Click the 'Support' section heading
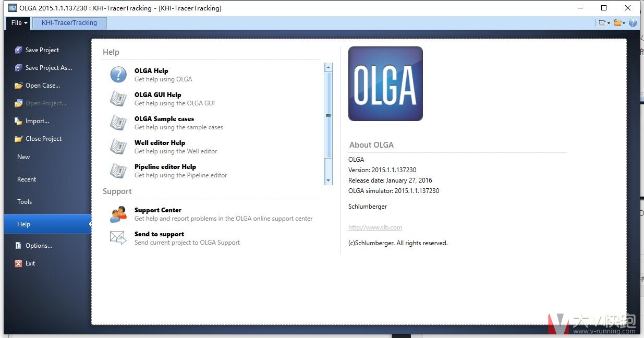 [x=117, y=191]
